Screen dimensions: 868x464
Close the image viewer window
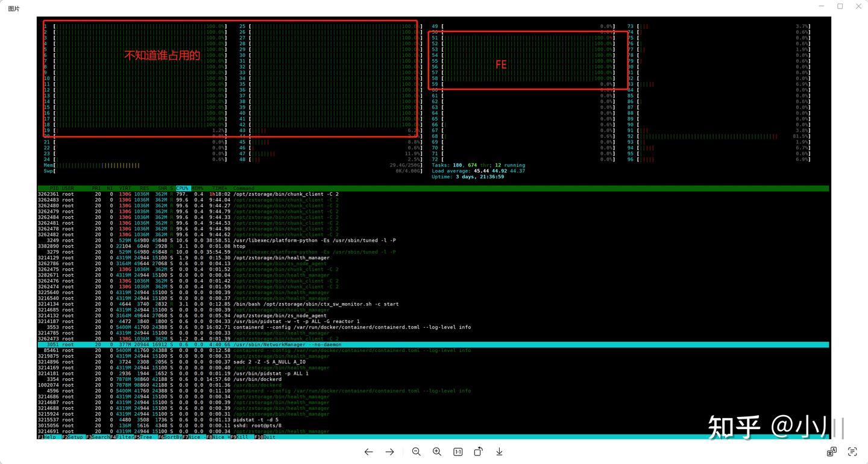coord(859,6)
